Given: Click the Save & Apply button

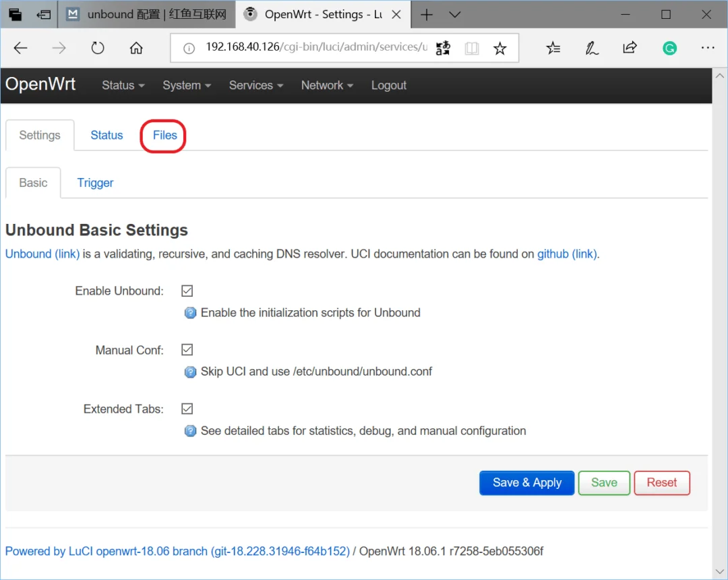Looking at the screenshot, I should pyautogui.click(x=526, y=483).
